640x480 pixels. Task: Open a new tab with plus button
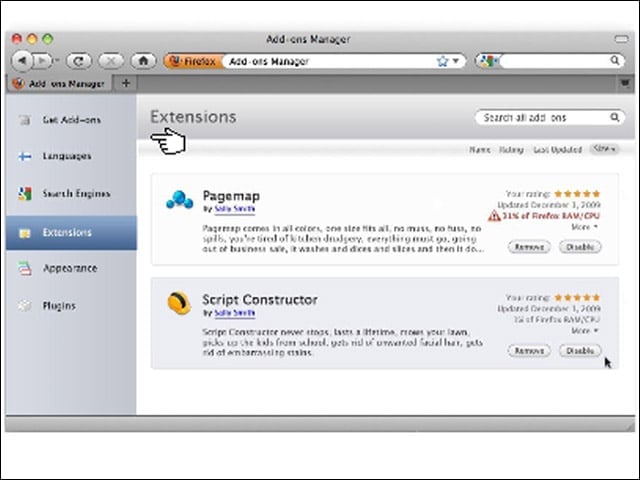pyautogui.click(x=126, y=83)
